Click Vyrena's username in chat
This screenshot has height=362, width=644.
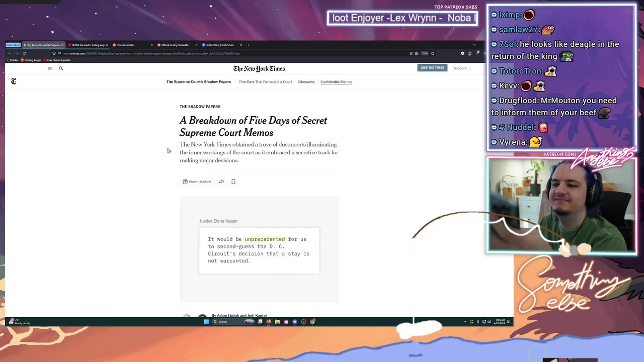point(513,142)
